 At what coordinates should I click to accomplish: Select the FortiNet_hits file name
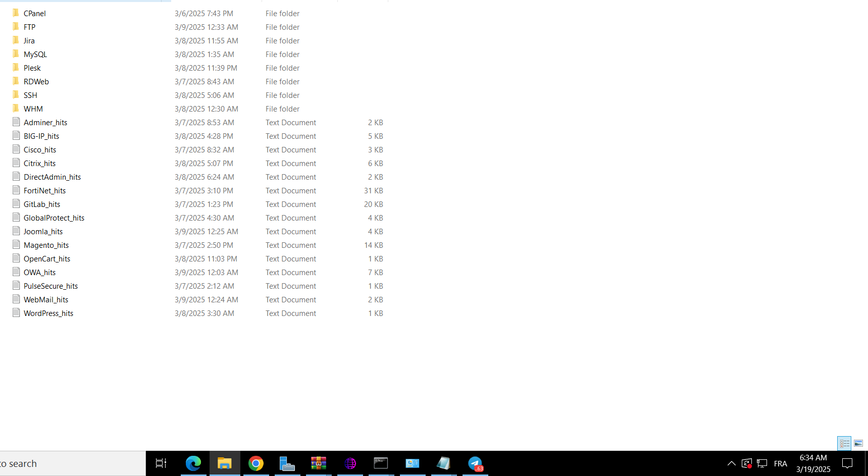point(44,191)
